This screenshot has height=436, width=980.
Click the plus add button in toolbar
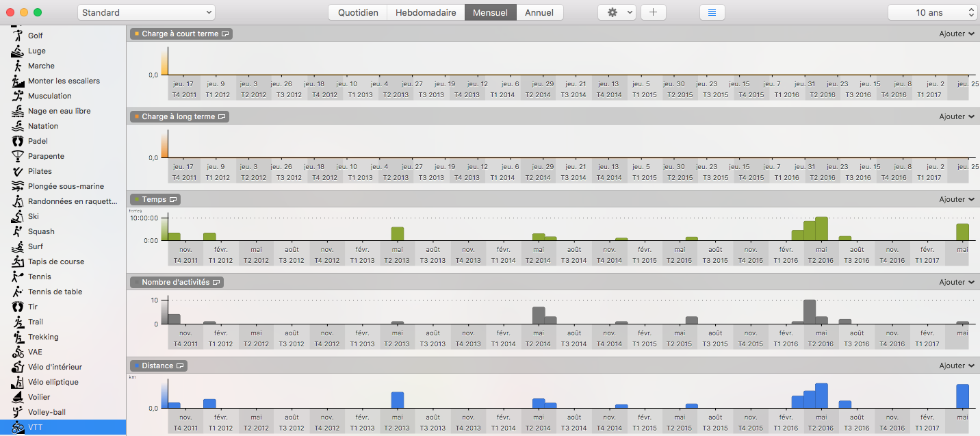[x=653, y=12]
